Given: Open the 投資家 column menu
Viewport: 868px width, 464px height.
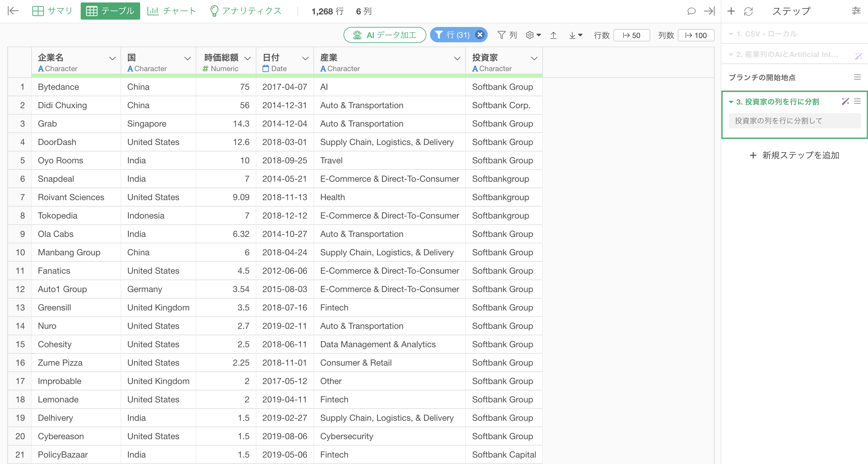Looking at the screenshot, I should point(534,59).
